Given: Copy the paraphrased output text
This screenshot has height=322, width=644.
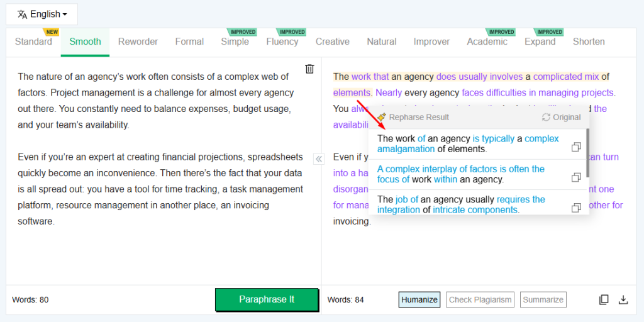Looking at the screenshot, I should 604,299.
